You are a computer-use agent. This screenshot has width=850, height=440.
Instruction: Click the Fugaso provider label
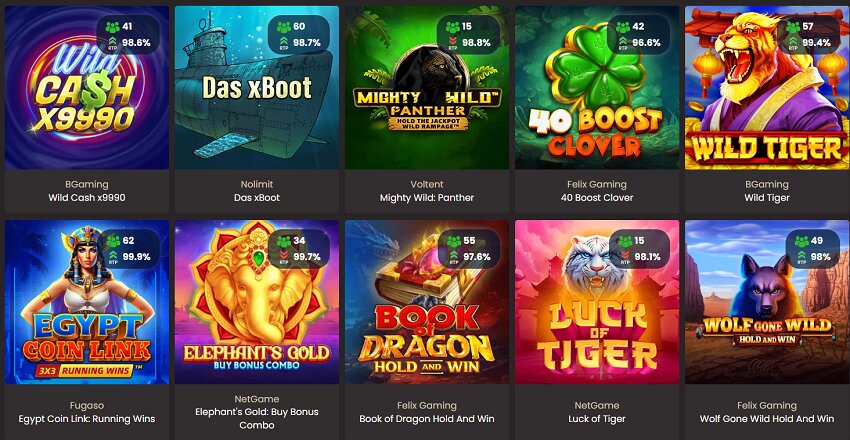[x=87, y=405]
